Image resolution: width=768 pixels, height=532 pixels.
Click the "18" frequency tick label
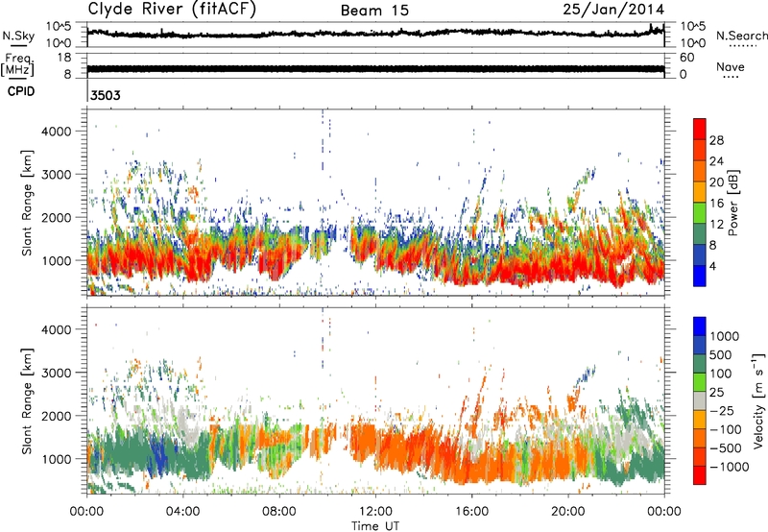(x=63, y=58)
